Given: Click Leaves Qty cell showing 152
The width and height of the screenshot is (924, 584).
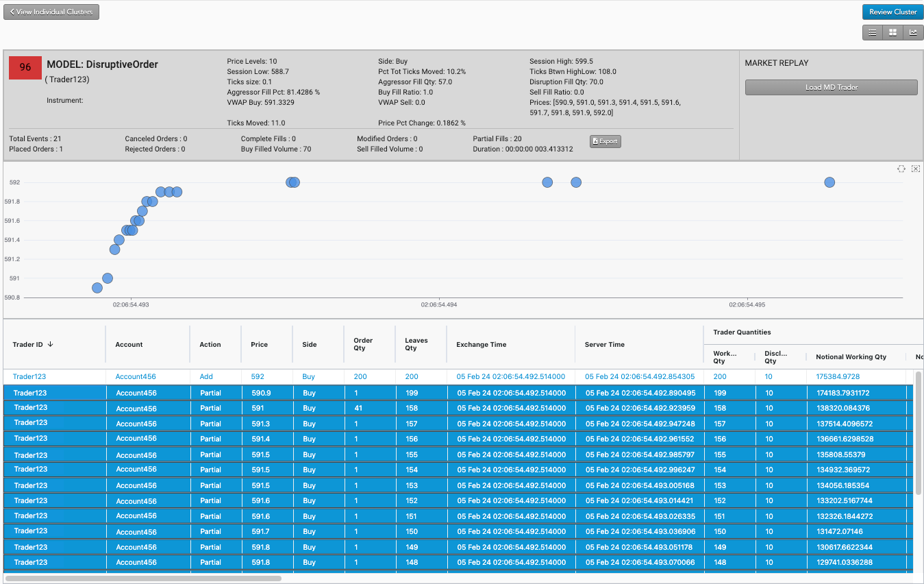Looking at the screenshot, I should (x=412, y=500).
